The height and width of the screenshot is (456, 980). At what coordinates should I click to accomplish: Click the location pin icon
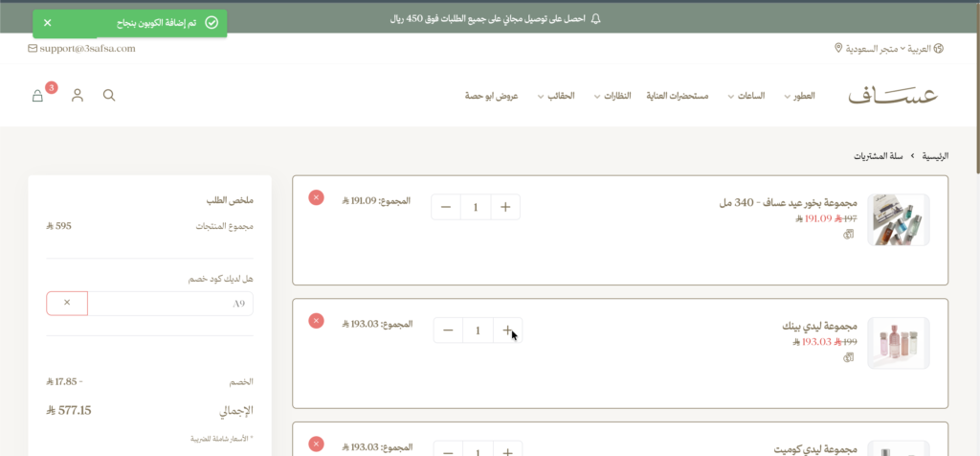pyautogui.click(x=838, y=48)
